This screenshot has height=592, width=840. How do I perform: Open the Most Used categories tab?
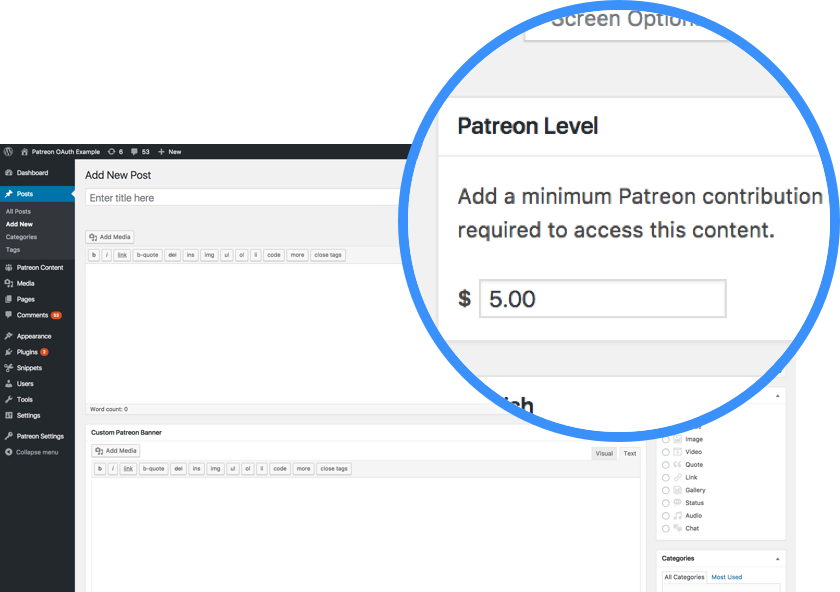pos(727,577)
